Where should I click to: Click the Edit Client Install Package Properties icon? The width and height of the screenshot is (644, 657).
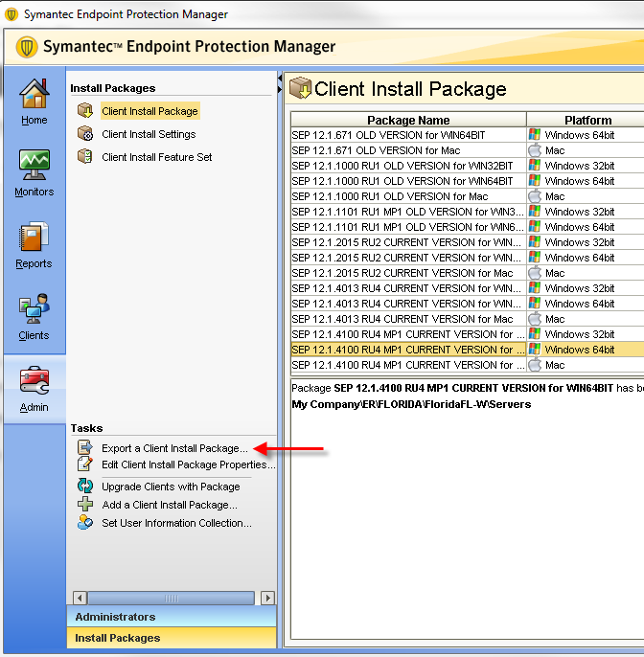85,464
